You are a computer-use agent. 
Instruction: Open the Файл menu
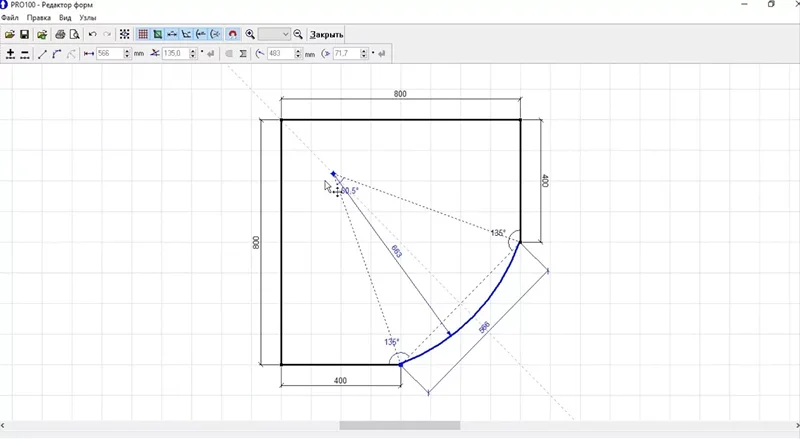coord(10,18)
